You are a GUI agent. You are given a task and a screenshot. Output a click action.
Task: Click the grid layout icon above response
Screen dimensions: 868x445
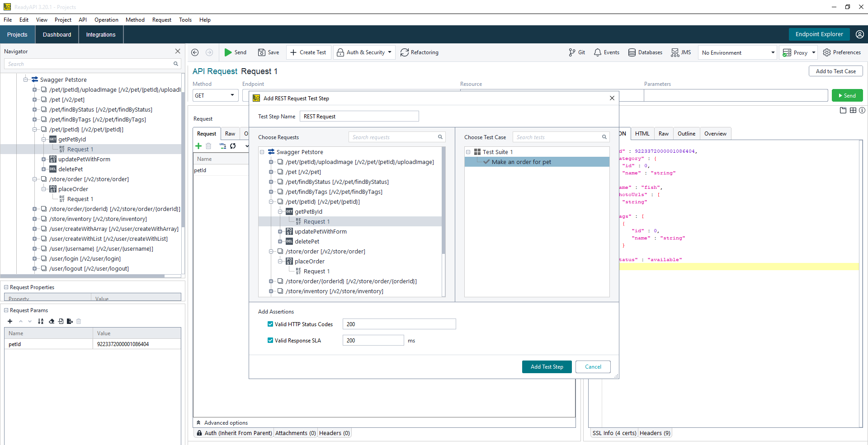pos(853,110)
